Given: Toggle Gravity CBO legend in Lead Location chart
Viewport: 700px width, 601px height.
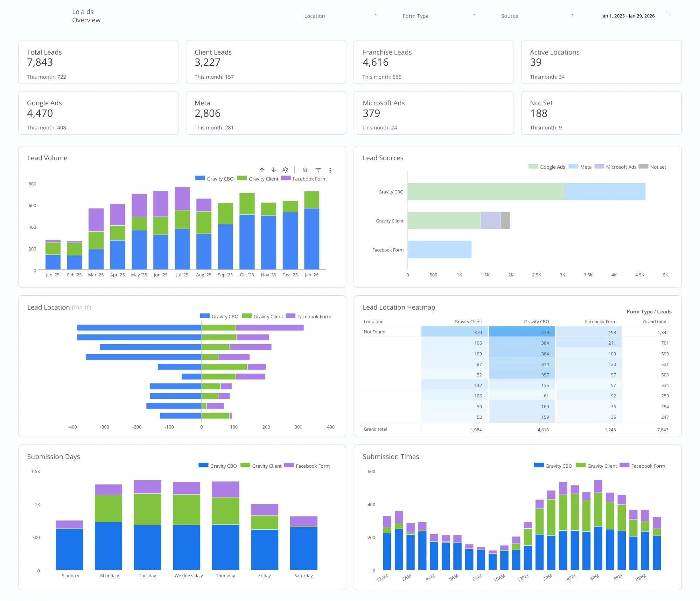Looking at the screenshot, I should [219, 316].
